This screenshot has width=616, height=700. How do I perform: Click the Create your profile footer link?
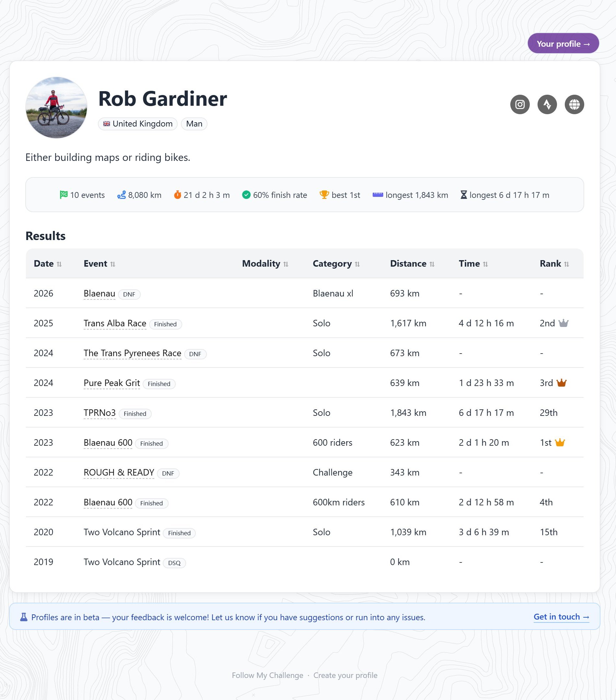[x=345, y=675]
